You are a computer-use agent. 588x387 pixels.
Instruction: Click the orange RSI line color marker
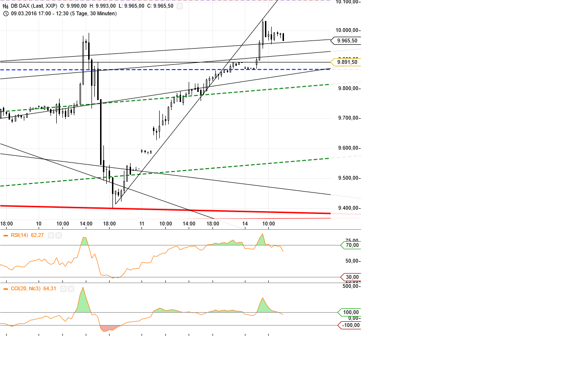(x=5, y=235)
